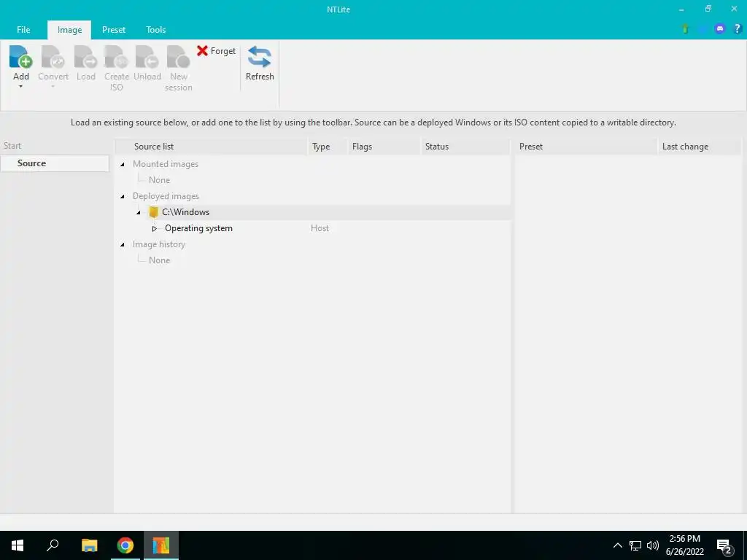This screenshot has width=747, height=560.
Task: Expand the Operating system node
Action: [x=155, y=228]
